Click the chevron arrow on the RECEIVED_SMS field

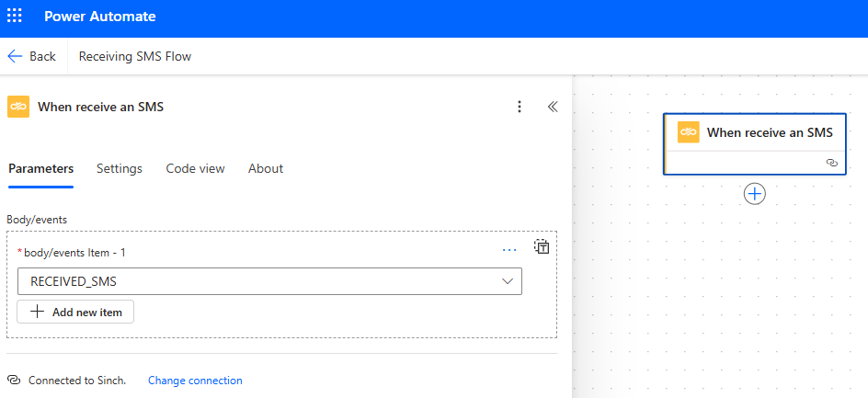point(508,281)
